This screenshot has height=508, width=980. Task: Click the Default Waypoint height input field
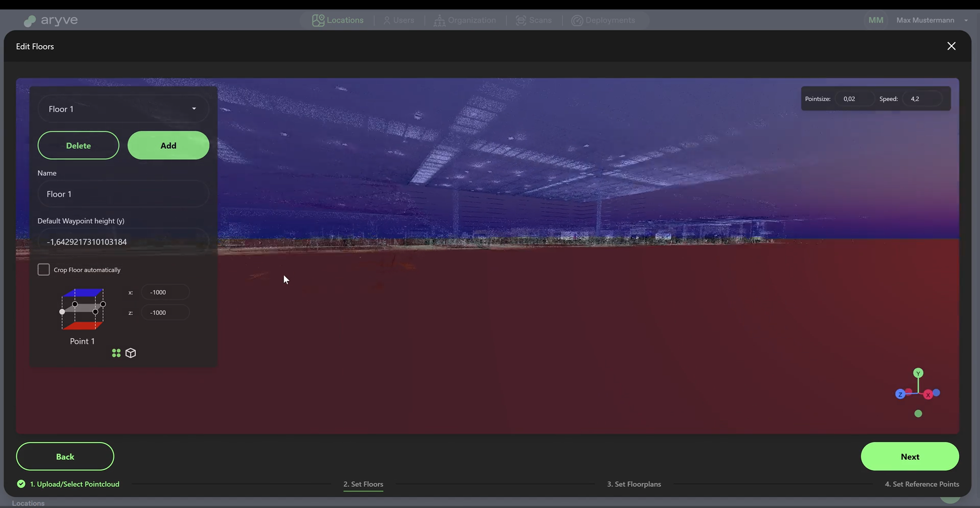(x=123, y=242)
